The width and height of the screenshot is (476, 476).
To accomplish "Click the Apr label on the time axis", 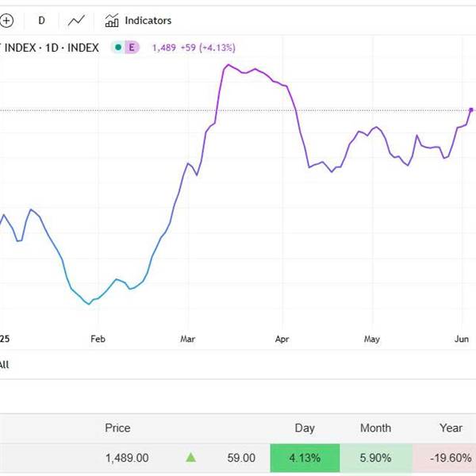I will tap(282, 339).
